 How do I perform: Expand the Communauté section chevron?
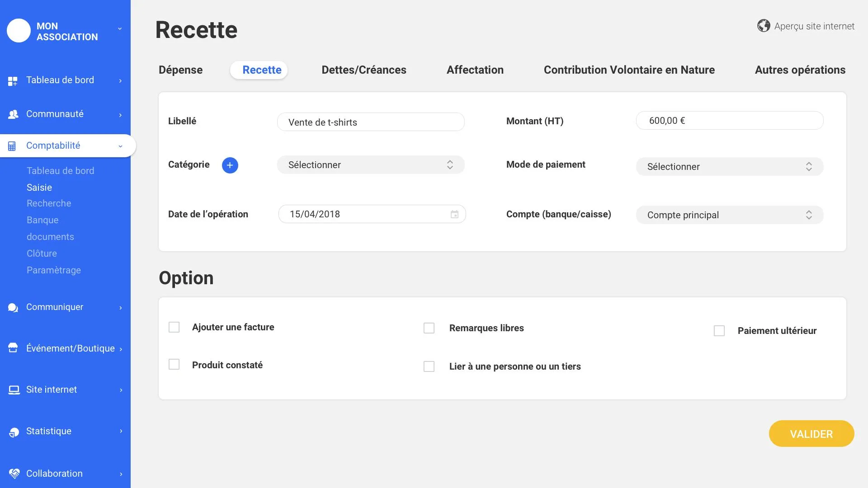click(x=120, y=115)
